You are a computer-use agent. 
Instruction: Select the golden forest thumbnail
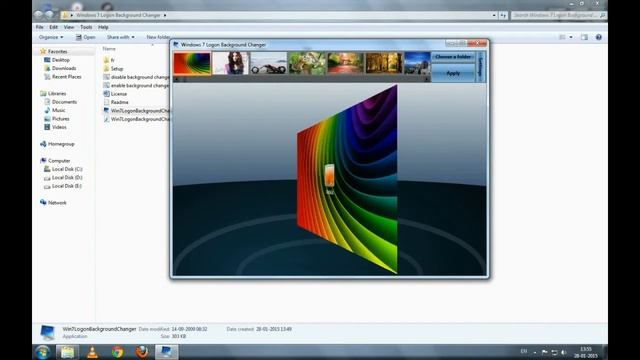tap(384, 63)
